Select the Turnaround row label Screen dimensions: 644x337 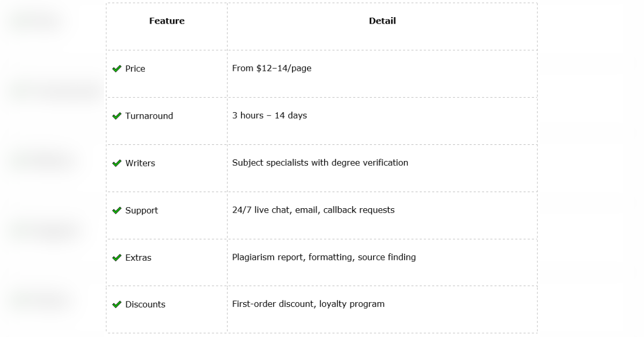[x=149, y=116]
